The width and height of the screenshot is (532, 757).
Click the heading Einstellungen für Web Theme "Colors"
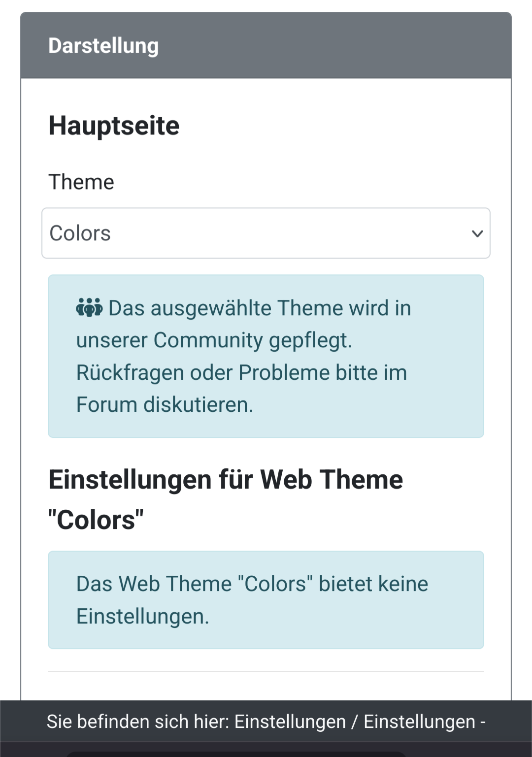coord(226,497)
